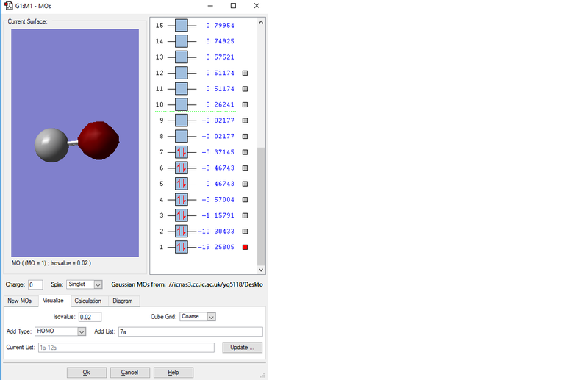Click energy value -10.30433 of MO 2

pos(216,232)
